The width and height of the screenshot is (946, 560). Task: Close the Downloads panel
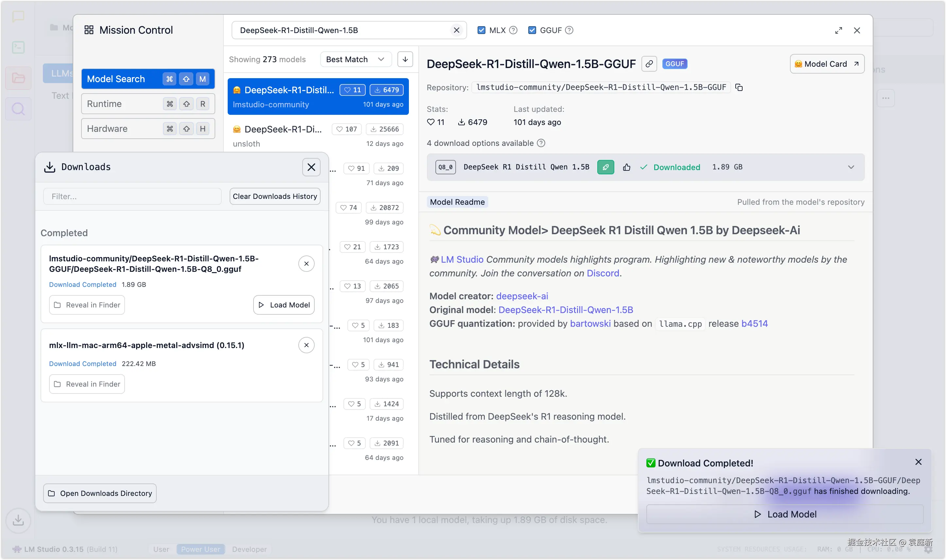(x=311, y=167)
